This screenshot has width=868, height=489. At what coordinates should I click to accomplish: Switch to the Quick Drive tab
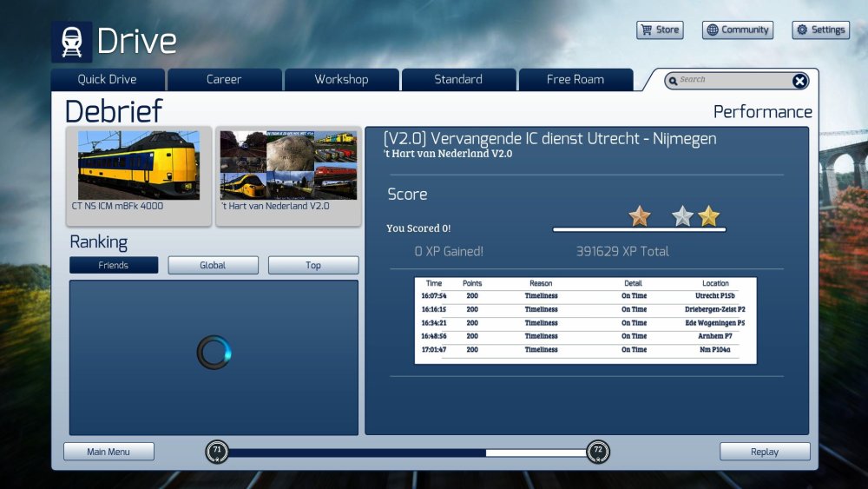[108, 80]
